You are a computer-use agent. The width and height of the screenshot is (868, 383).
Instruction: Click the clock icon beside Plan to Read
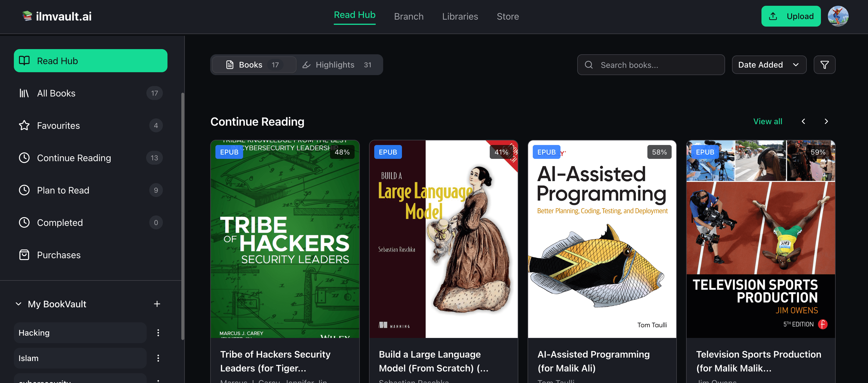pyautogui.click(x=24, y=190)
